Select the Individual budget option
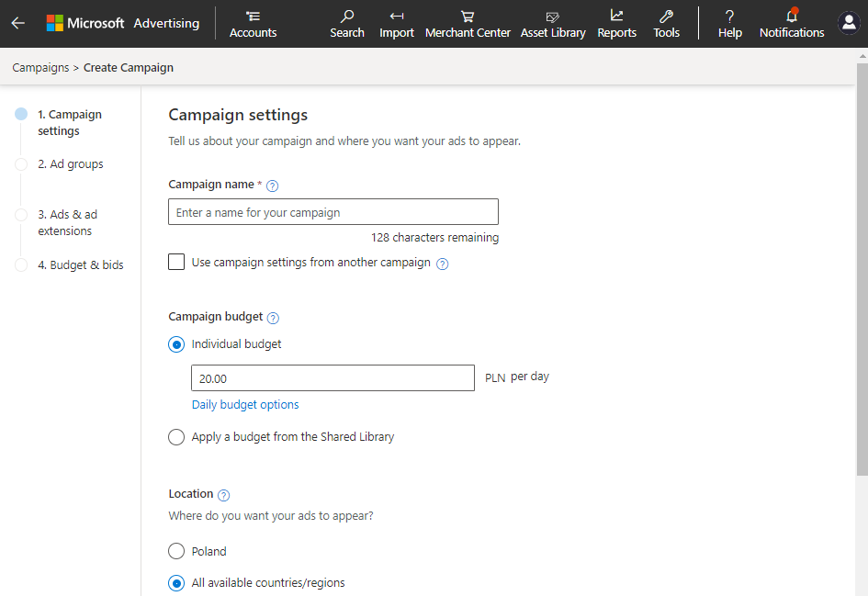Viewport: 868px width, 596px height. pos(176,344)
